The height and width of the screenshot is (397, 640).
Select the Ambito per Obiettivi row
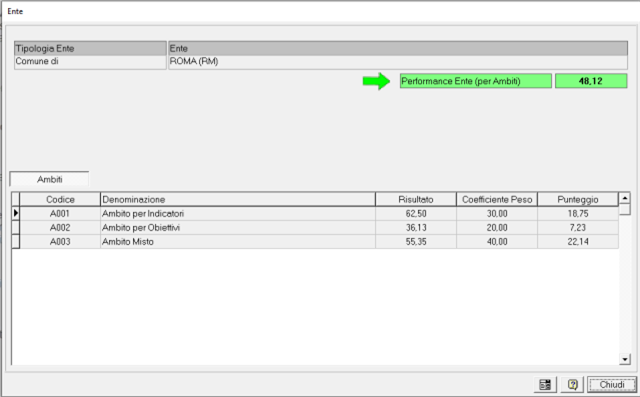coord(315,227)
